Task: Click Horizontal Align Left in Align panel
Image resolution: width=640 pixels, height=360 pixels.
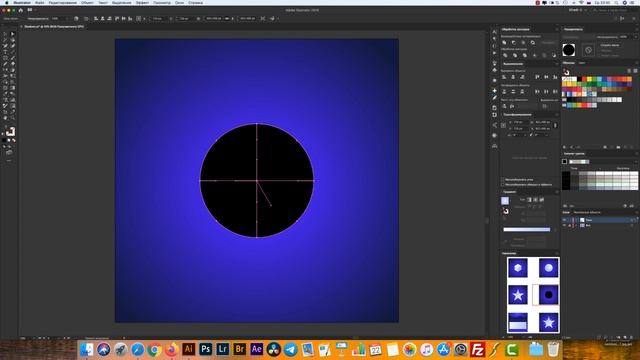Action: [x=504, y=77]
